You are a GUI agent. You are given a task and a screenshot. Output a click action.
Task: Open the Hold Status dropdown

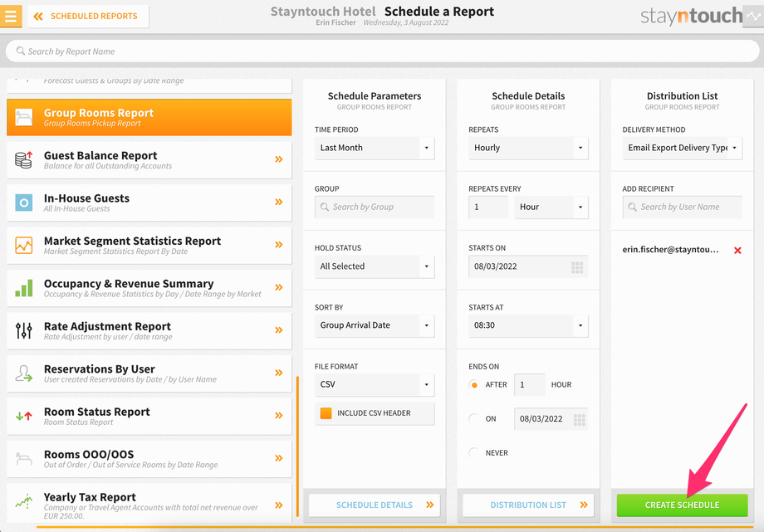coord(375,266)
